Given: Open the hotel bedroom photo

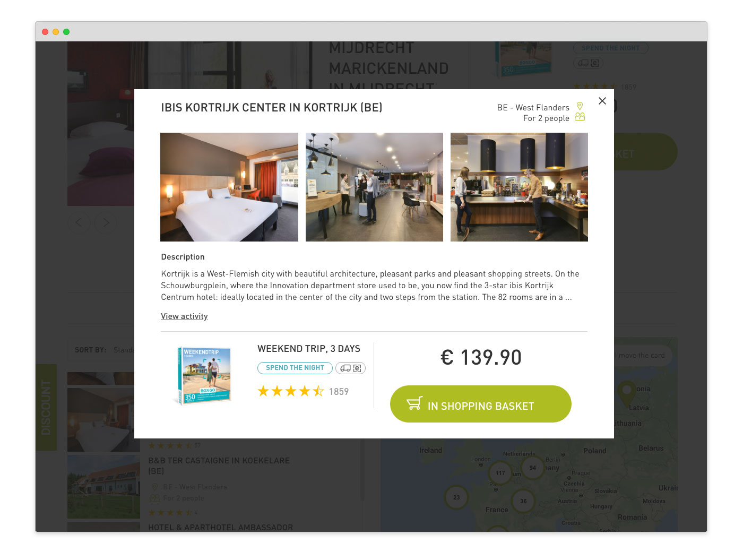Looking at the screenshot, I should pos(229,187).
